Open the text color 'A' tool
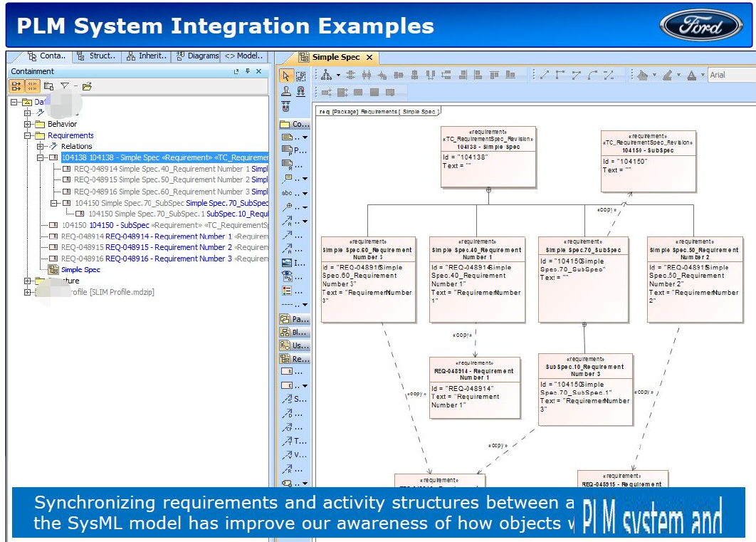The width and height of the screenshot is (756, 542). coord(691,75)
